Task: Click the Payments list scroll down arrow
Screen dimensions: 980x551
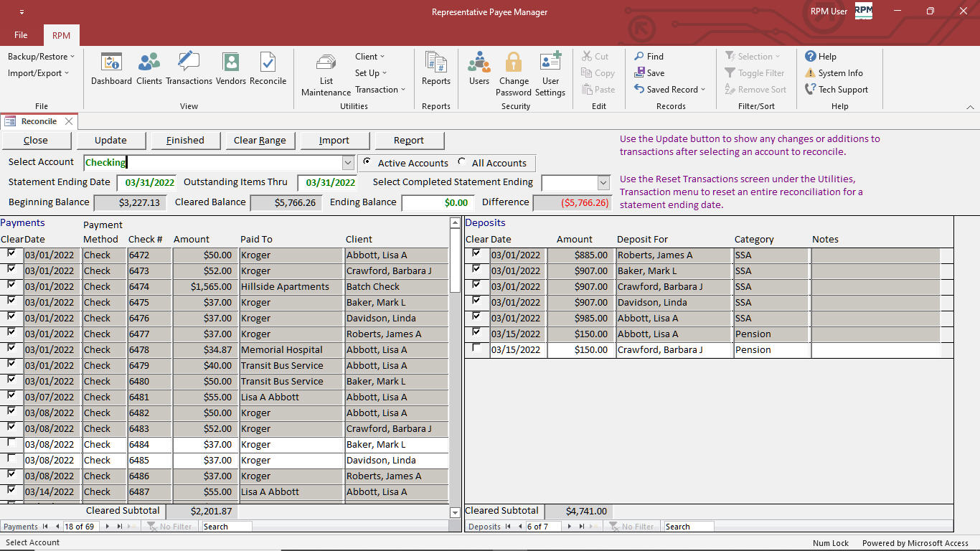Action: pyautogui.click(x=455, y=512)
